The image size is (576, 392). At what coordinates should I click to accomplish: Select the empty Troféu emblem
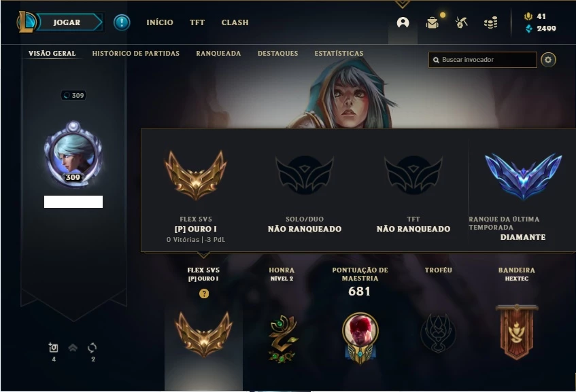click(438, 334)
